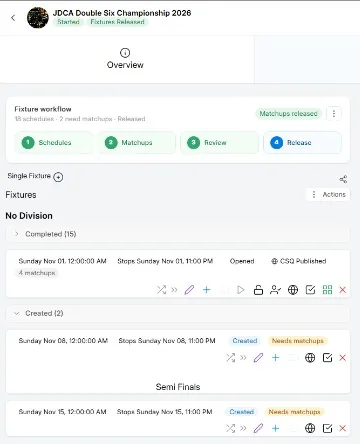Toggle the lock on Nov 01 fixture
Viewport: 360px width, 444px height.
[258, 290]
